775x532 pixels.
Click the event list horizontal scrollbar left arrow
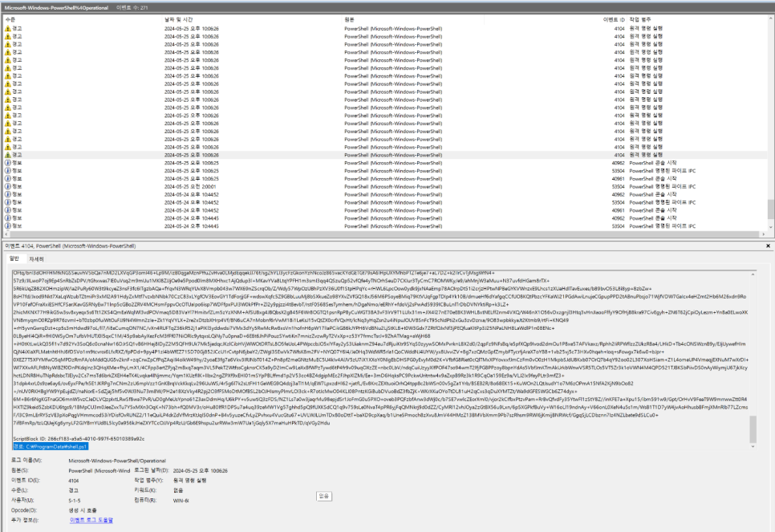[x=6, y=234]
